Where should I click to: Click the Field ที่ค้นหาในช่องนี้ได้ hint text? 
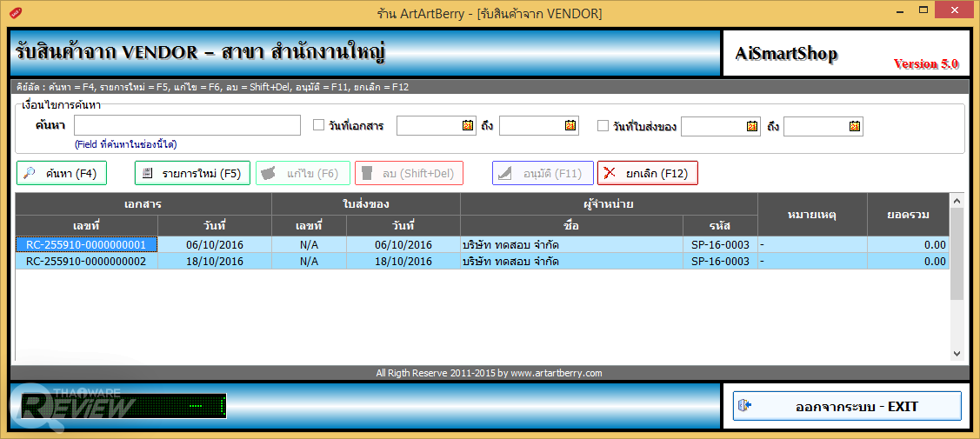click(125, 144)
